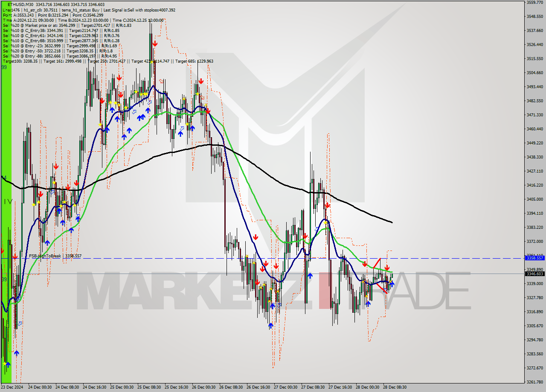Click the '25 Dec 08:30' time axis label
Image resolution: width=546 pixels, height=392 pixels.
[149, 387]
